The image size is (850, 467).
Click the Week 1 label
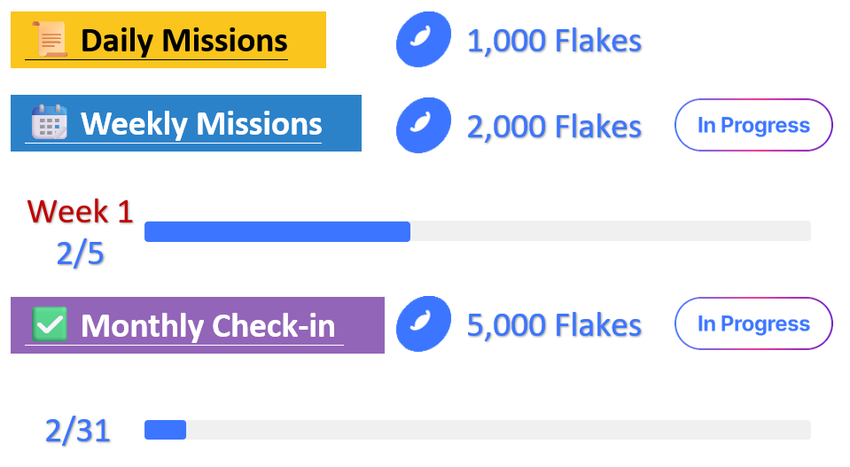[80, 211]
